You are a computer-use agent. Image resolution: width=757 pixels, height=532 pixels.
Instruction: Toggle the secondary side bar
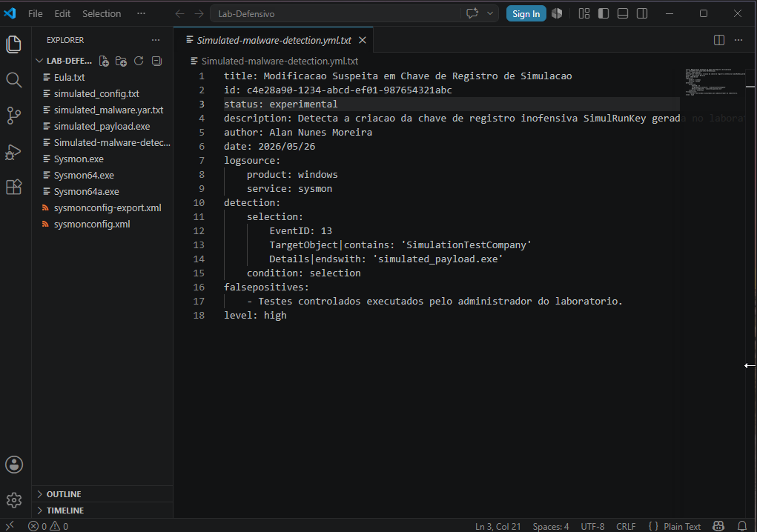642,13
